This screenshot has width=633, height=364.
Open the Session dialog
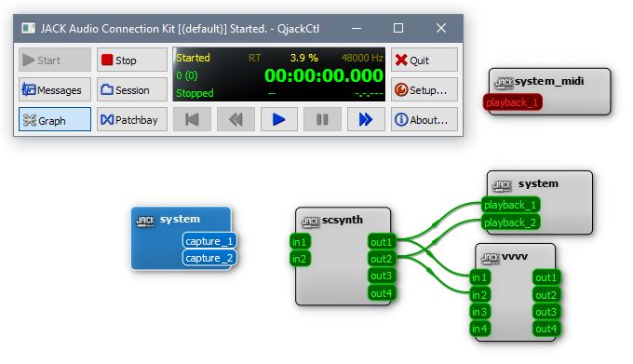131,89
